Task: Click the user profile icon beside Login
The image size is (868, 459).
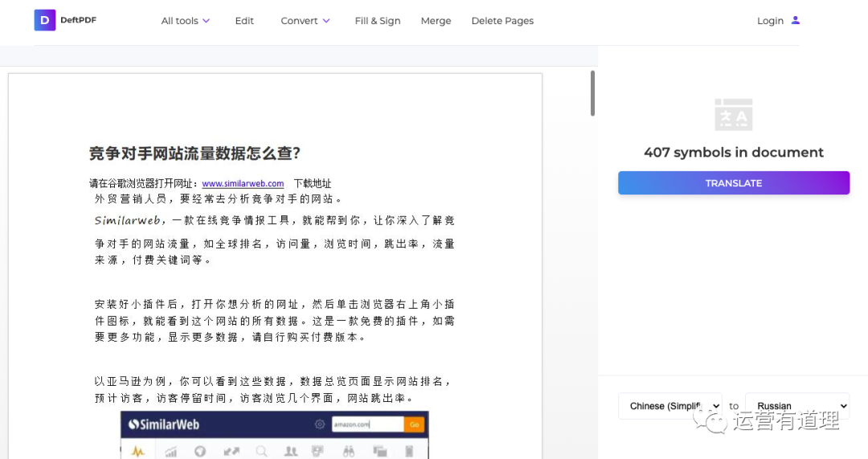Action: tap(796, 20)
